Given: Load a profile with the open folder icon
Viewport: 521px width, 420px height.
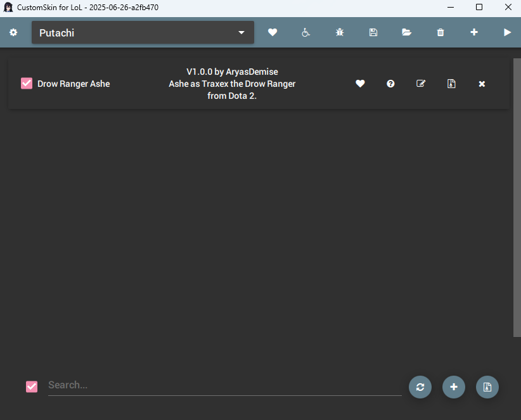Looking at the screenshot, I should pos(407,32).
